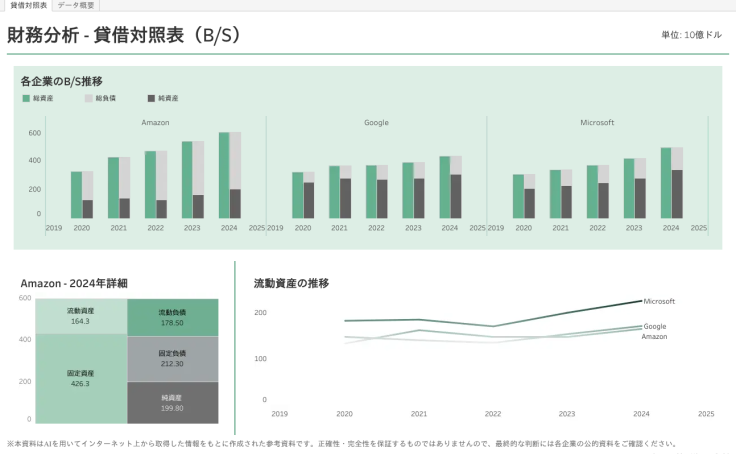This screenshot has height=454, width=736.
Task: Select Google 2020 green total assets bar
Action: click(x=298, y=195)
